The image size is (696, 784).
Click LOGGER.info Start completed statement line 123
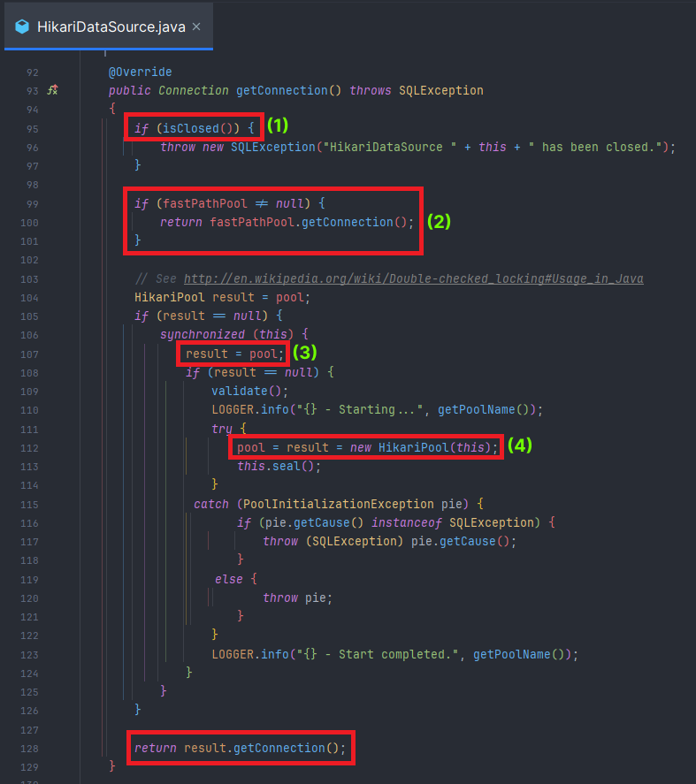click(394, 654)
